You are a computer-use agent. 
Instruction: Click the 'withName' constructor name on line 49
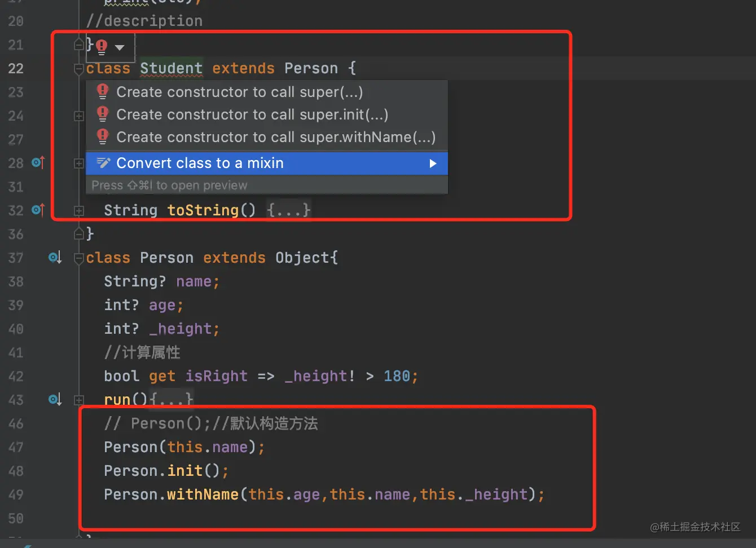(203, 494)
